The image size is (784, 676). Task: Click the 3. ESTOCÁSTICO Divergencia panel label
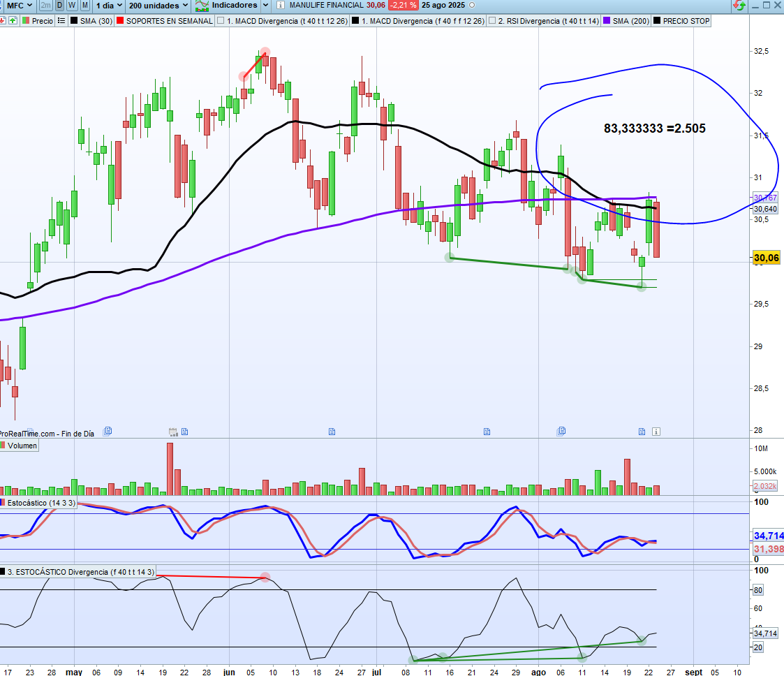point(81,571)
